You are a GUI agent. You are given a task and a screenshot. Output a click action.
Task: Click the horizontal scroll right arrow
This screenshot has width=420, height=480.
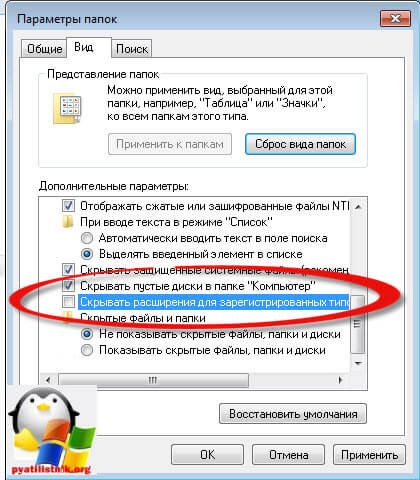click(340, 380)
